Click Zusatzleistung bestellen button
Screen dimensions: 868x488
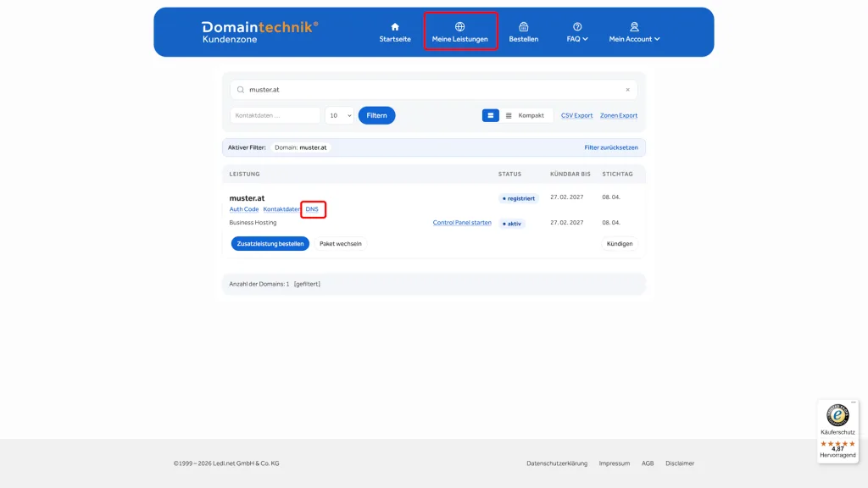point(270,244)
